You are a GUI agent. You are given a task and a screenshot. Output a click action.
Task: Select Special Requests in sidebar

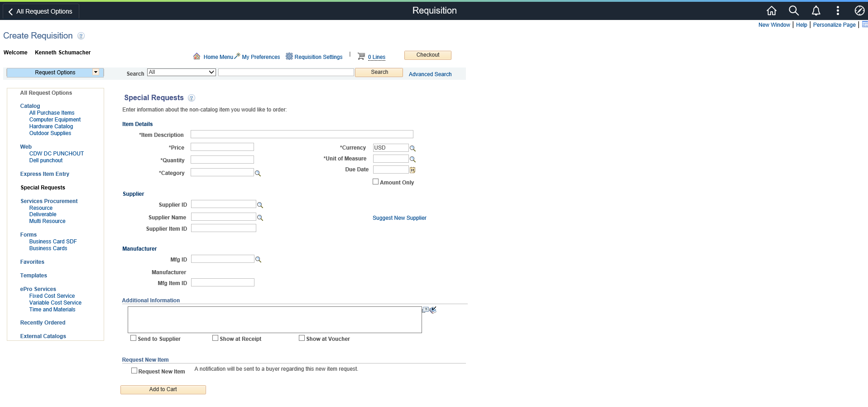43,188
